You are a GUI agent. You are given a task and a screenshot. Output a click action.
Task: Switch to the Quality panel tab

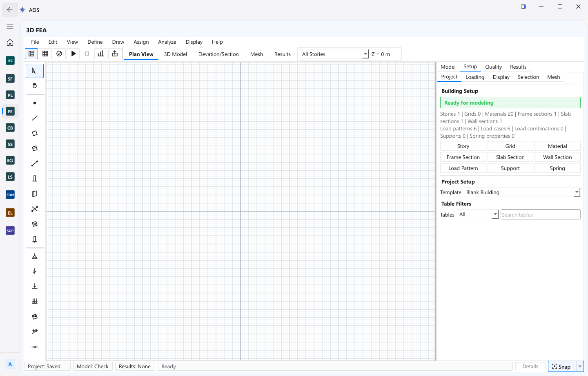point(494,67)
